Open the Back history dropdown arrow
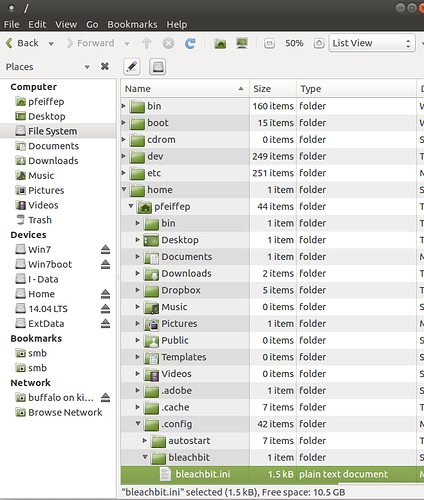 point(51,44)
